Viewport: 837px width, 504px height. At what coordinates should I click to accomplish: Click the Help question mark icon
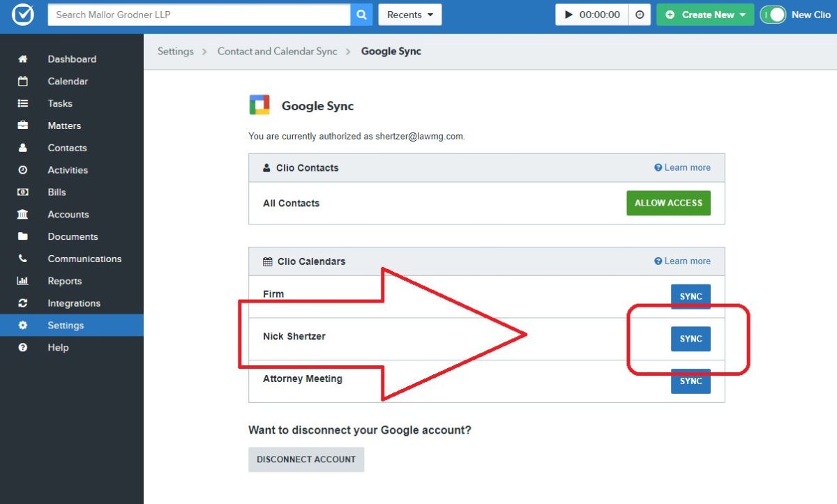(x=23, y=347)
